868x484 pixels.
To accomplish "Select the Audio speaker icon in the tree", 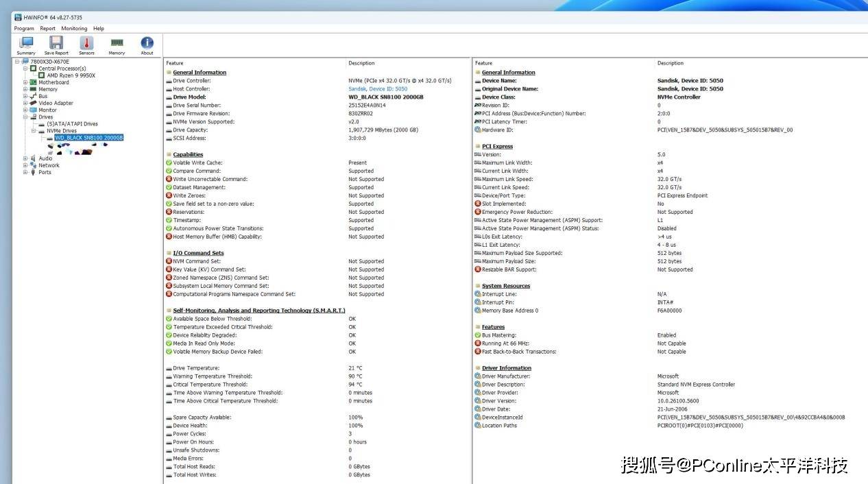I will click(x=33, y=158).
